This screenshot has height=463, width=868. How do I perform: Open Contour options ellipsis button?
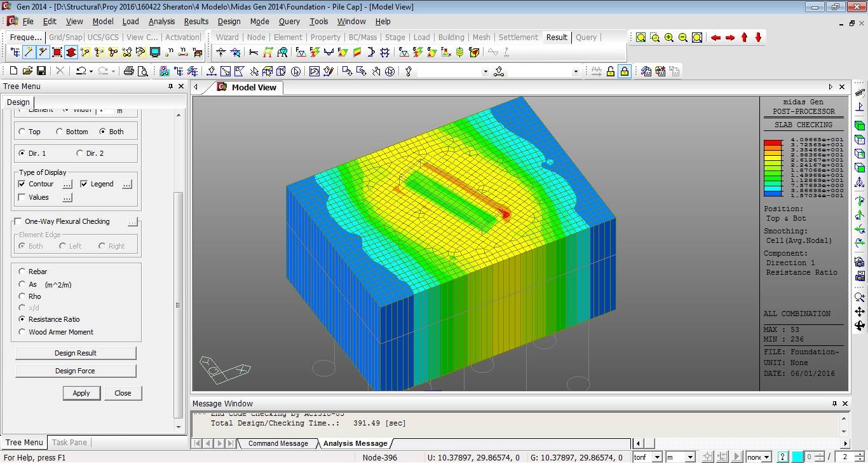click(67, 184)
